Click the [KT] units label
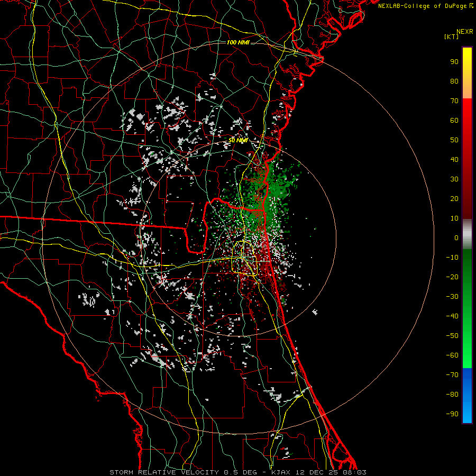Viewport: 476px width, 476px height. 452,36
